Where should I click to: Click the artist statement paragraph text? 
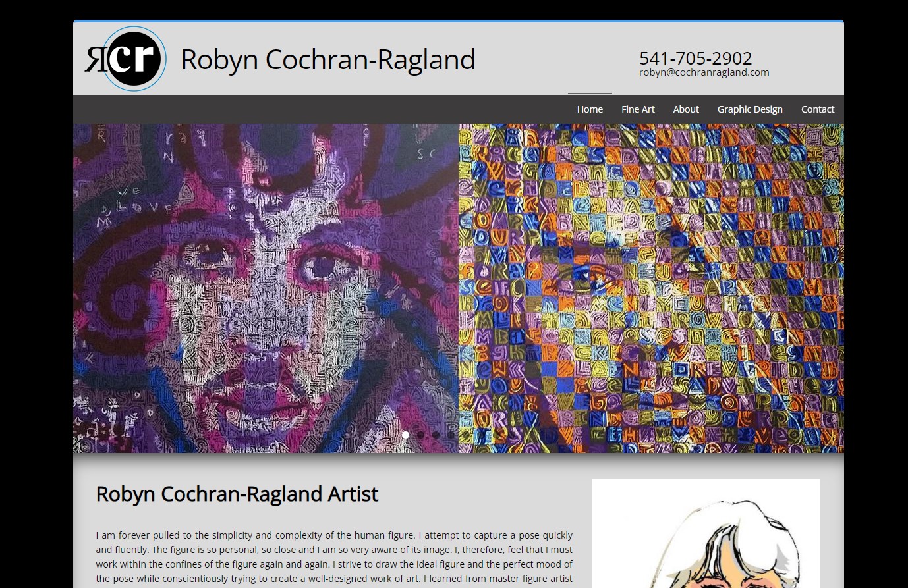click(333, 556)
